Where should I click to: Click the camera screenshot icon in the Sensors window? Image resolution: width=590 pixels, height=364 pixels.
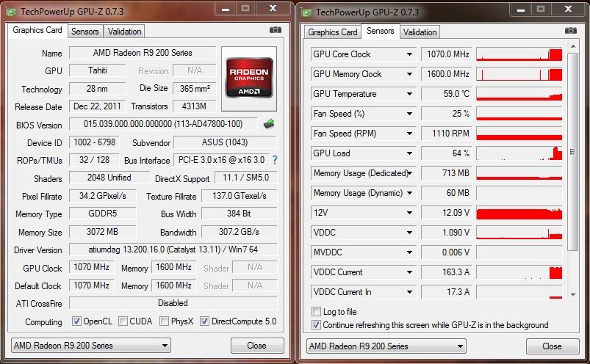point(570,31)
